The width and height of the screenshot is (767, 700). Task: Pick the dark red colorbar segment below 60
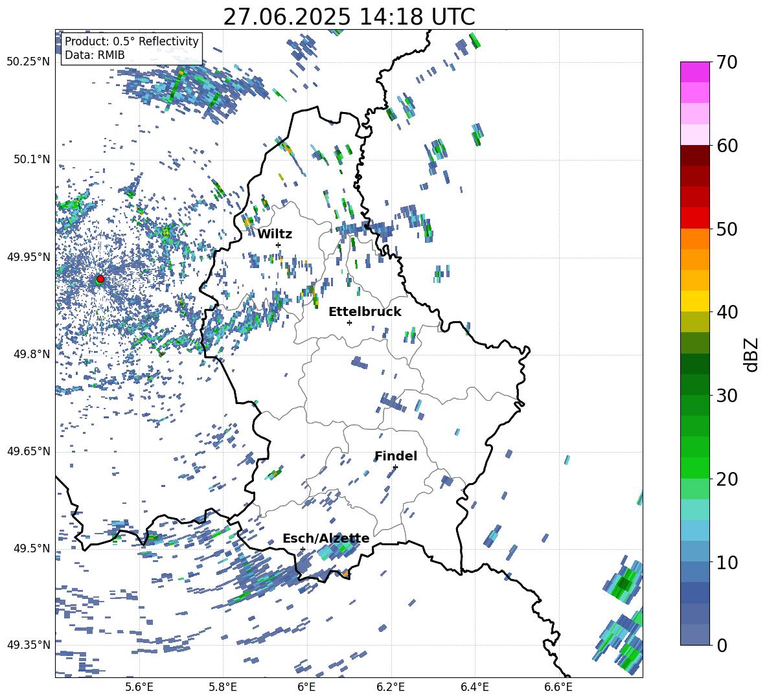(694, 155)
